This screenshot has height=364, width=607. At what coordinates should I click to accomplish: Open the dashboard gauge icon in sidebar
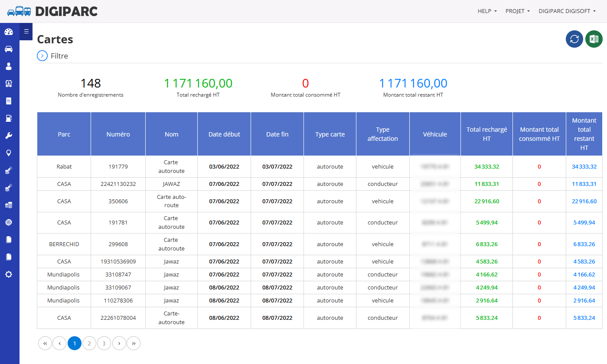pos(9,32)
